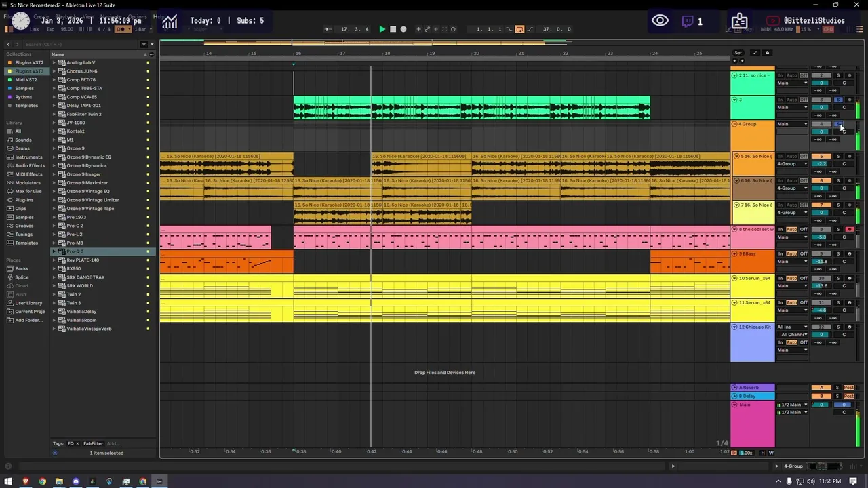Click the previous locator arrow

[735, 61]
